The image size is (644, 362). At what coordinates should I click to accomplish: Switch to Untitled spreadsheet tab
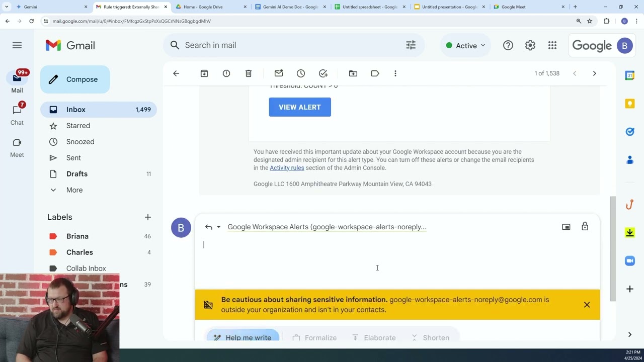[370, 7]
